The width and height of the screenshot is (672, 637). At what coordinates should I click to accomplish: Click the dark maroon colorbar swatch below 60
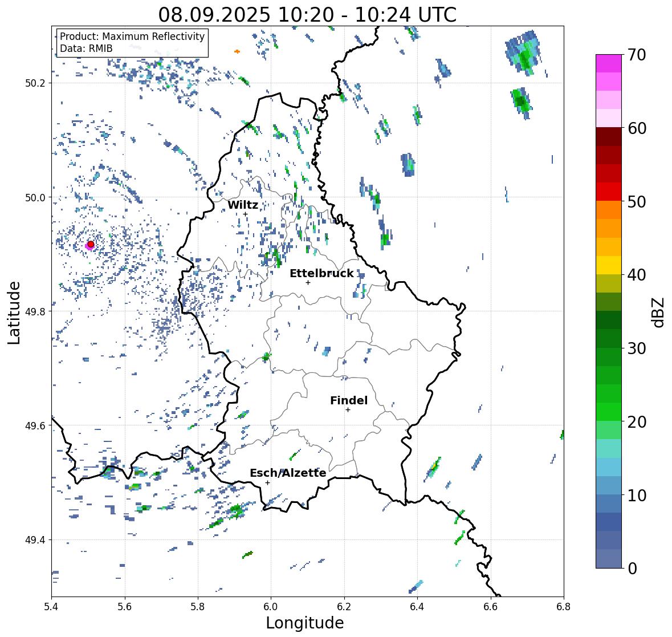click(609, 137)
